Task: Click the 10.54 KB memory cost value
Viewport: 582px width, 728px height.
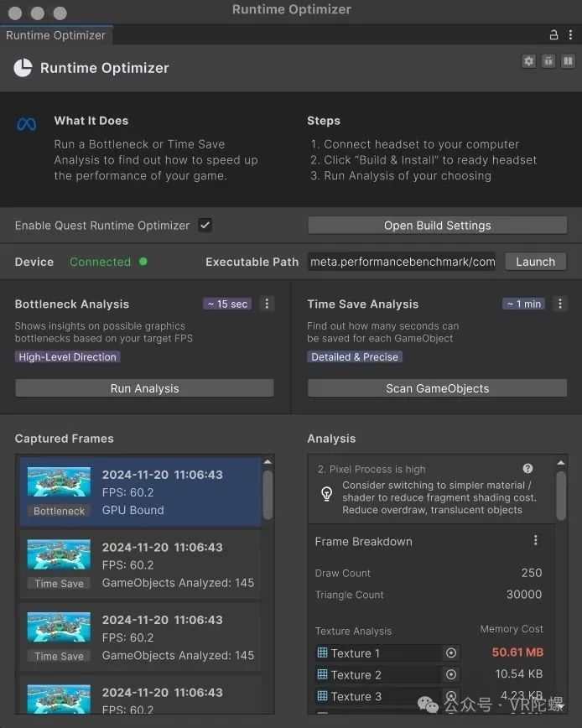Action: click(x=519, y=673)
